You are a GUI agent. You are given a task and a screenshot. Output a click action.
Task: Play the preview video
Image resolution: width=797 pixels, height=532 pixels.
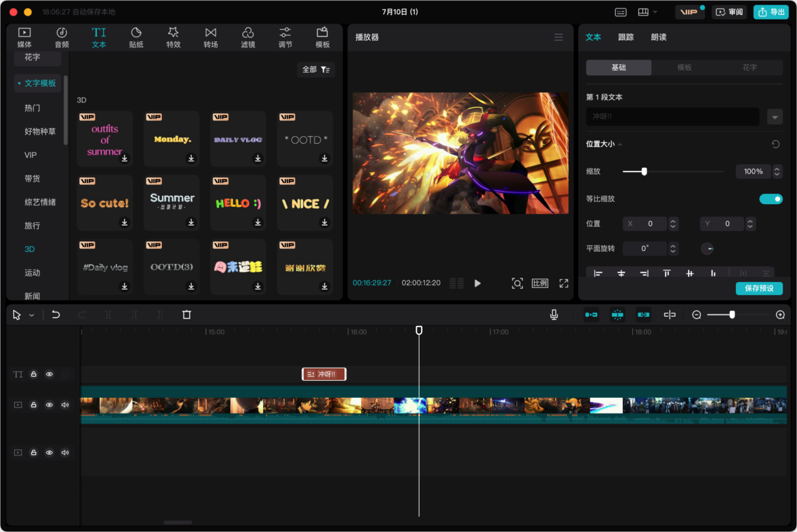pos(477,283)
